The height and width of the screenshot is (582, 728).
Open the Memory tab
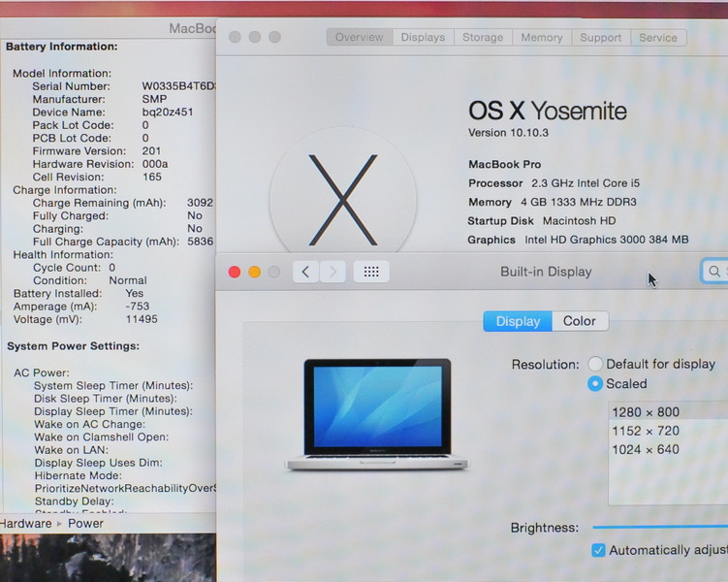click(542, 37)
